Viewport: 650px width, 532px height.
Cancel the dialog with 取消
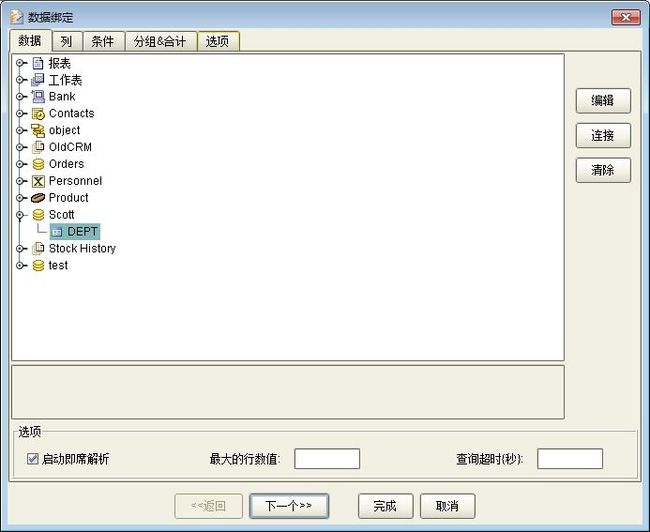pyautogui.click(x=447, y=506)
